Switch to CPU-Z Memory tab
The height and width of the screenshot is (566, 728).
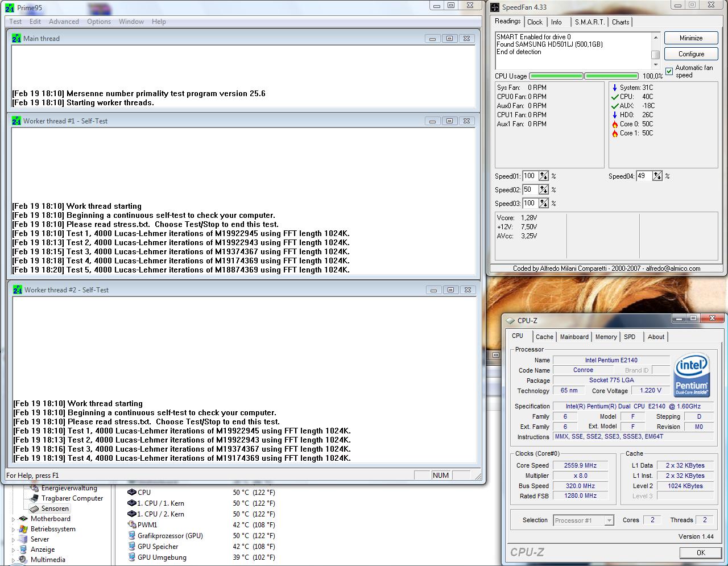click(606, 337)
